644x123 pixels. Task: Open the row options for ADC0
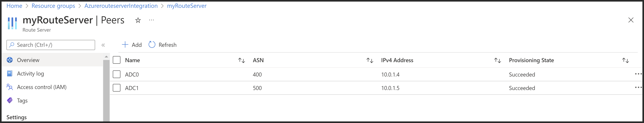[638, 74]
